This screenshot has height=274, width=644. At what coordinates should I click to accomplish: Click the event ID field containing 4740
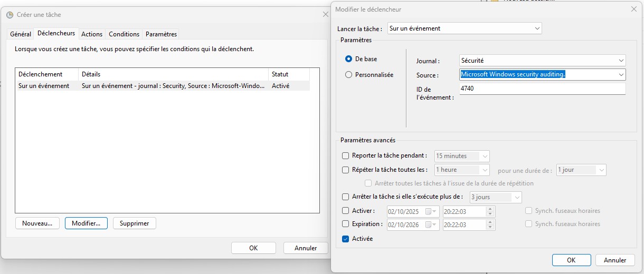pyautogui.click(x=542, y=89)
